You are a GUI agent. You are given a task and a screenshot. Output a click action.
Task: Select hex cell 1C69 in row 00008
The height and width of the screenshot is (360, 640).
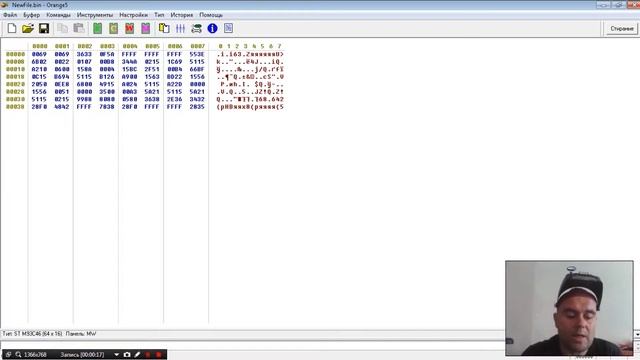tap(174, 62)
